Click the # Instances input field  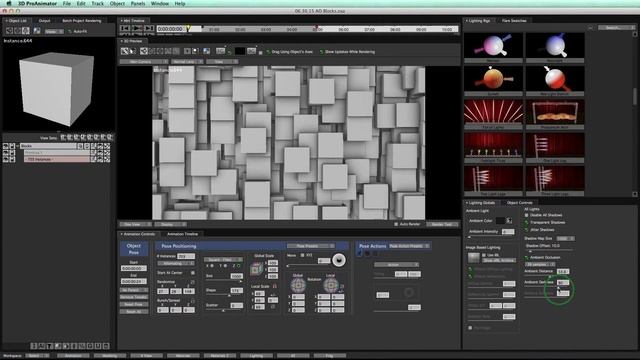(x=186, y=256)
